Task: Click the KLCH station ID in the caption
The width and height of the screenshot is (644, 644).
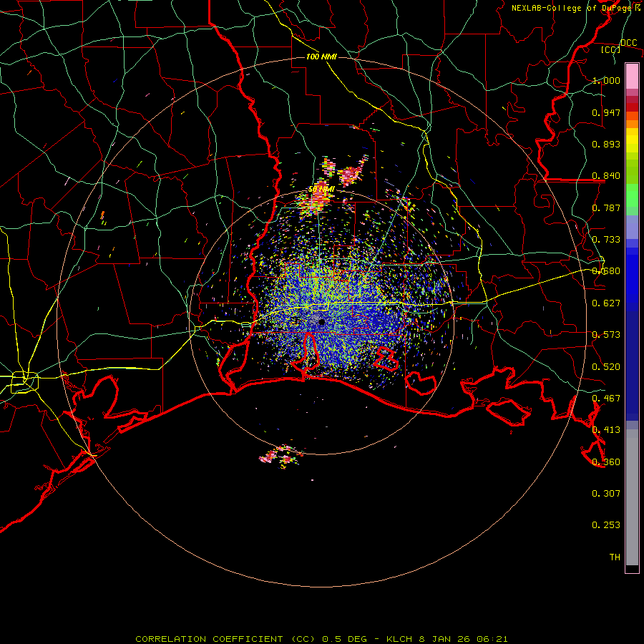Action: 399,639
